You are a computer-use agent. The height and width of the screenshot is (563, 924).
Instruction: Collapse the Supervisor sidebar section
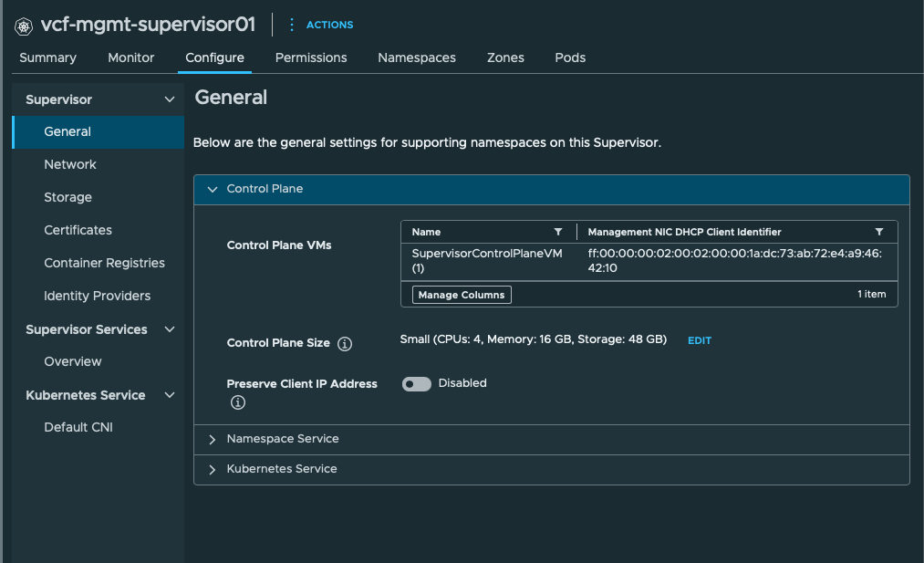click(169, 99)
